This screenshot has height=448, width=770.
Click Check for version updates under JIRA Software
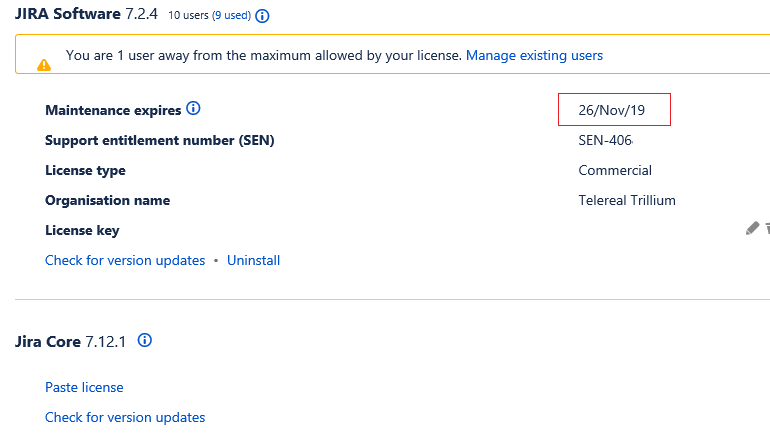(125, 260)
